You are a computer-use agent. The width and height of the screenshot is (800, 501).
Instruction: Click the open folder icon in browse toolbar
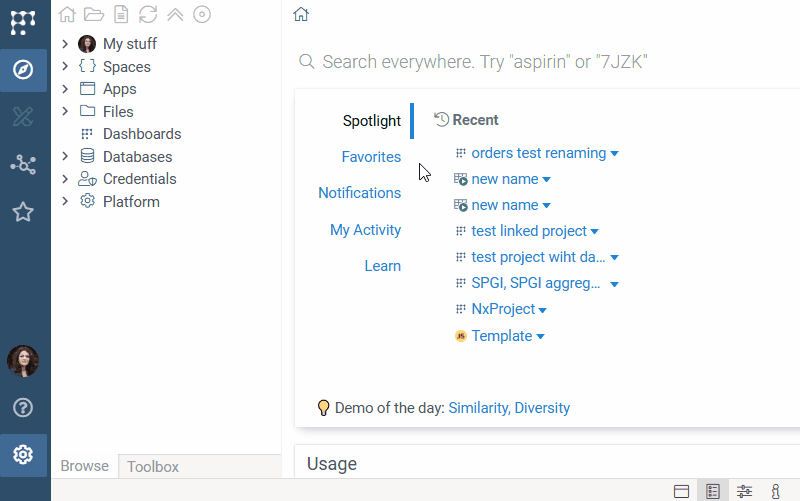coord(94,14)
